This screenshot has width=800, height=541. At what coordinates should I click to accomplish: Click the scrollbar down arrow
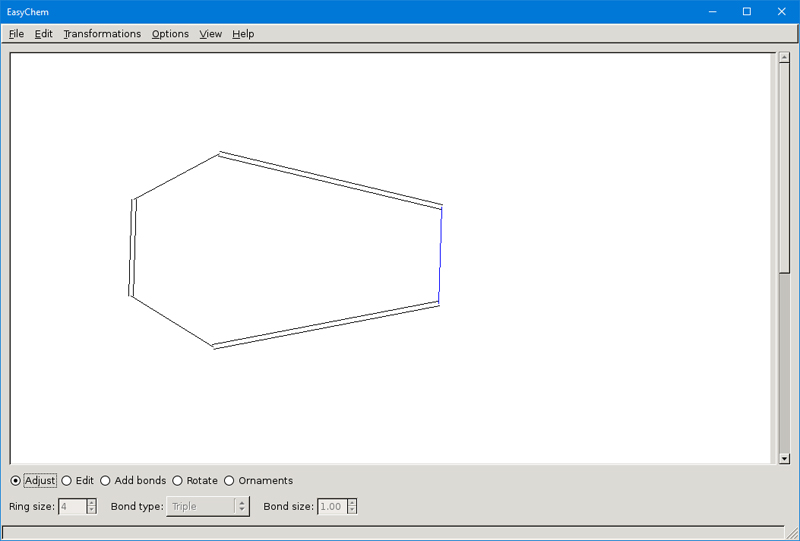point(784,459)
